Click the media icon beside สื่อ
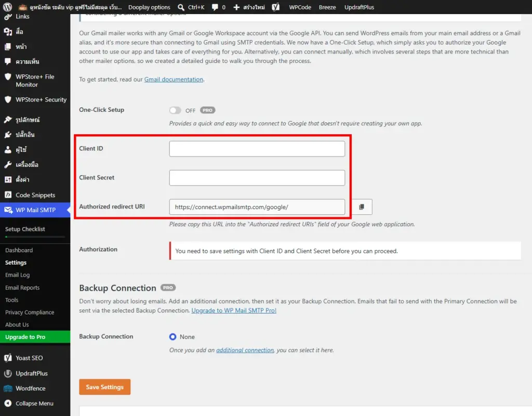Viewport: 532px width, 416px height. (x=8, y=32)
